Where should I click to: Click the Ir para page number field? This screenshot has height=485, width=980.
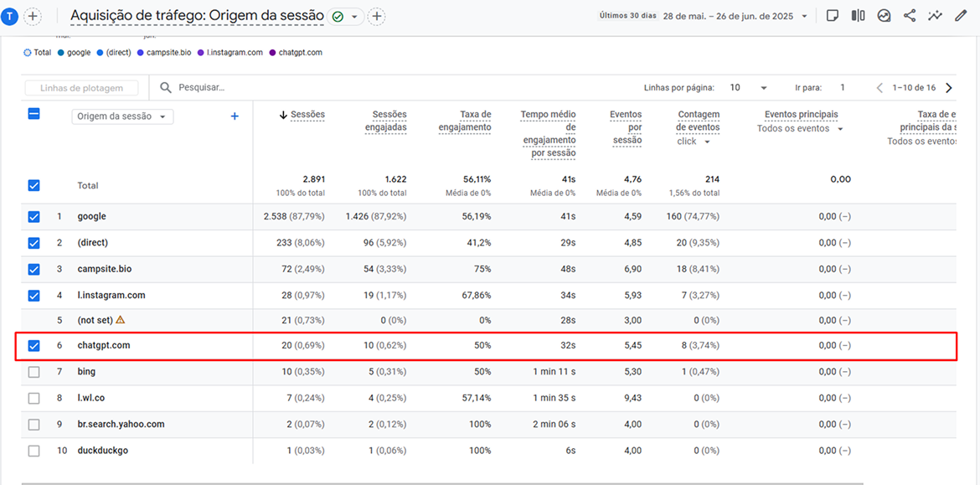pyautogui.click(x=843, y=87)
